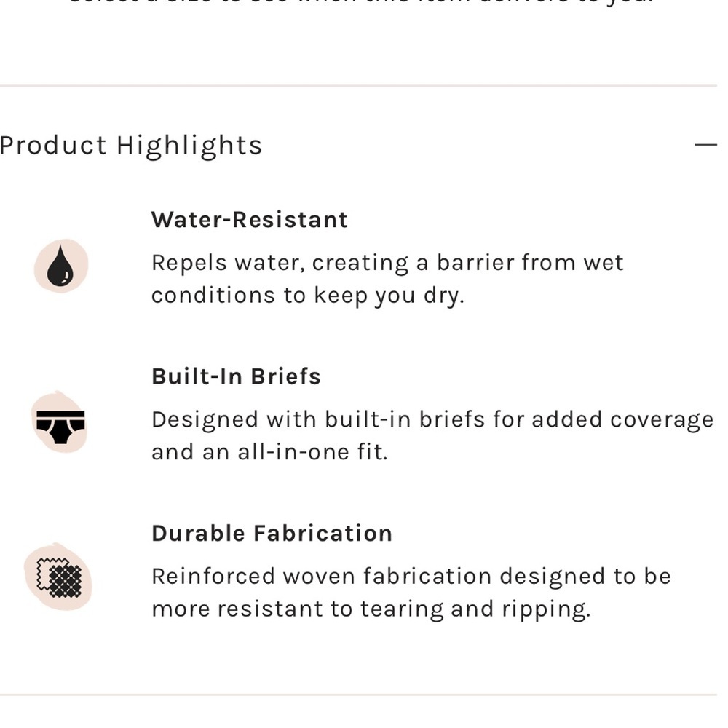Click the 'more resistant to tearing' line
This screenshot has width=728, height=728.
coord(371,609)
